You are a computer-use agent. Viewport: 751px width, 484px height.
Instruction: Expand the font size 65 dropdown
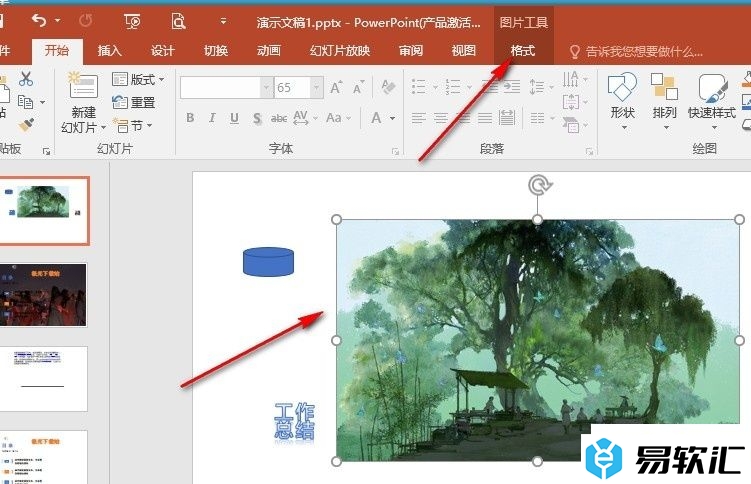point(316,88)
